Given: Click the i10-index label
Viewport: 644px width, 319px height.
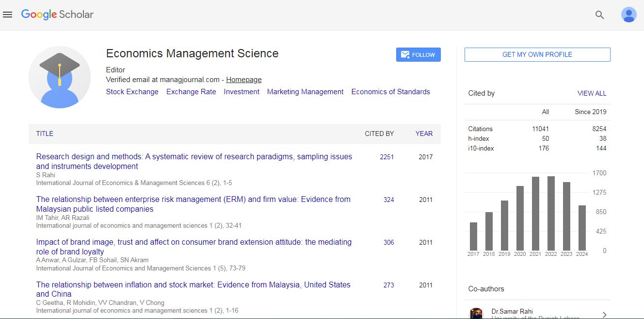Looking at the screenshot, I should [481, 148].
